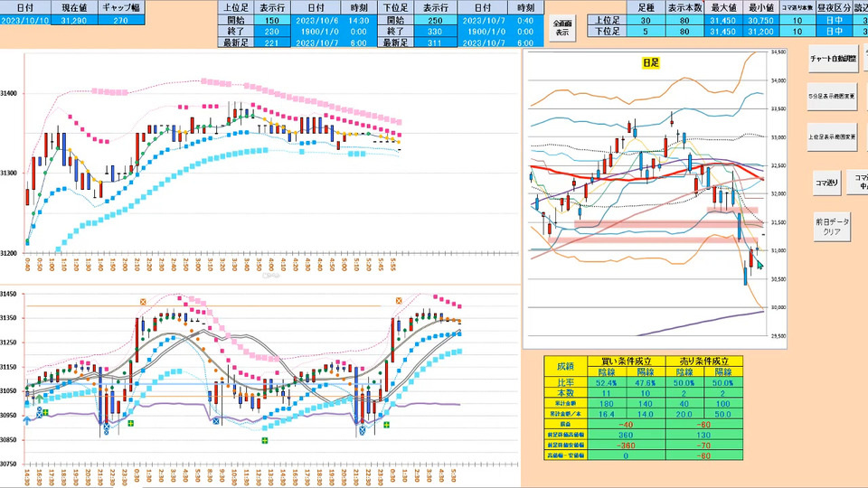Select the 累計金額 value 180
The width and height of the screenshot is (868, 488).
coord(607,403)
